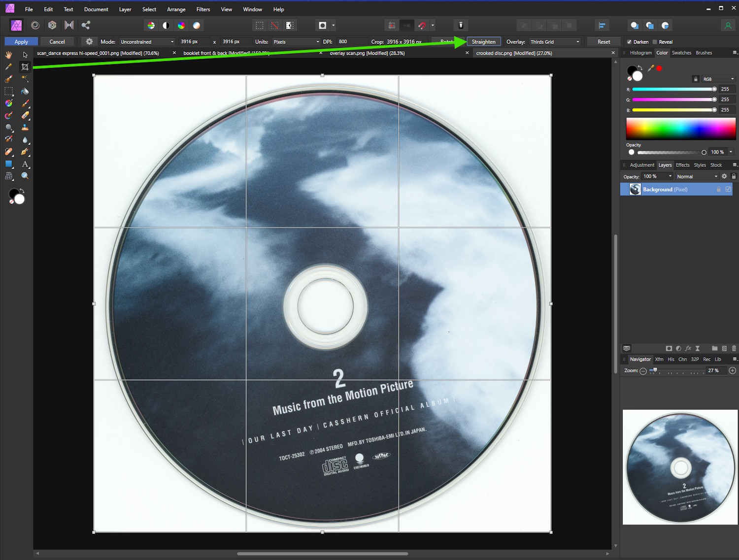This screenshot has width=739, height=560.
Task: Click the Auto White Balance toolbar icon
Action: (197, 26)
